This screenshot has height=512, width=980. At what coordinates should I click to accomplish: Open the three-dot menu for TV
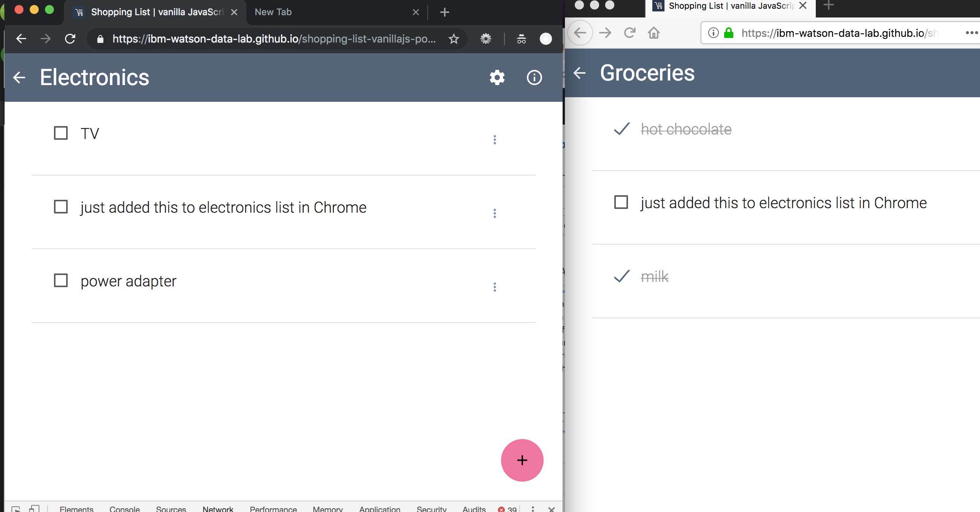tap(495, 139)
